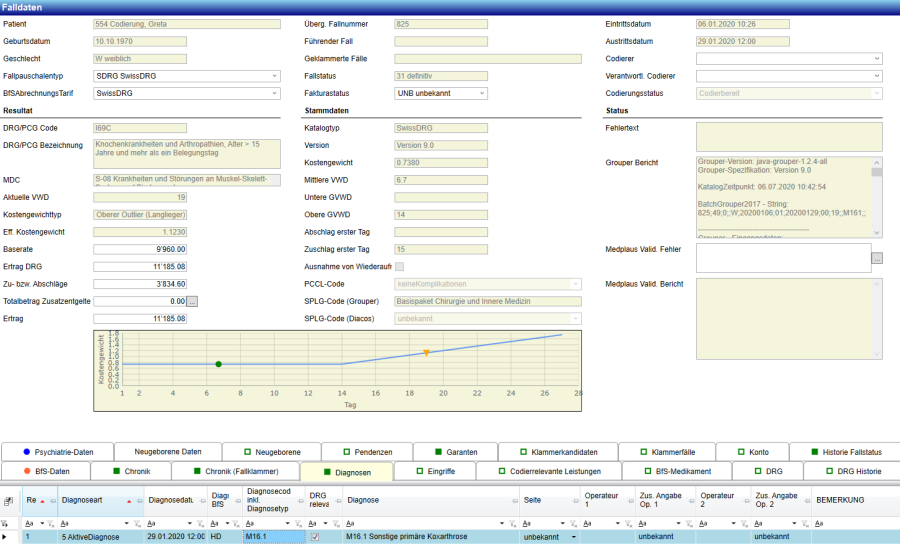900x549 pixels.
Task: Click the filter icon under Diagnose column
Action: [x=512, y=523]
